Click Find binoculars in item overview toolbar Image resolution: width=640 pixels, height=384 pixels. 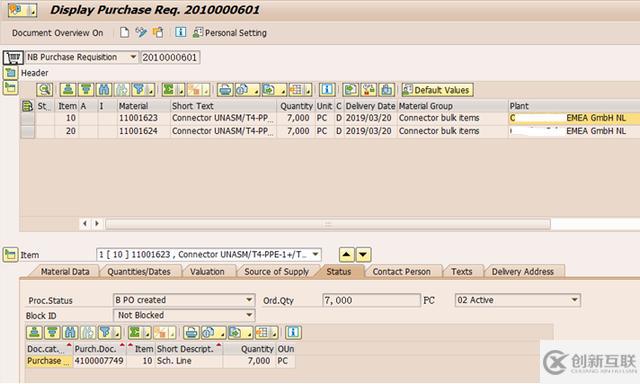[x=104, y=90]
